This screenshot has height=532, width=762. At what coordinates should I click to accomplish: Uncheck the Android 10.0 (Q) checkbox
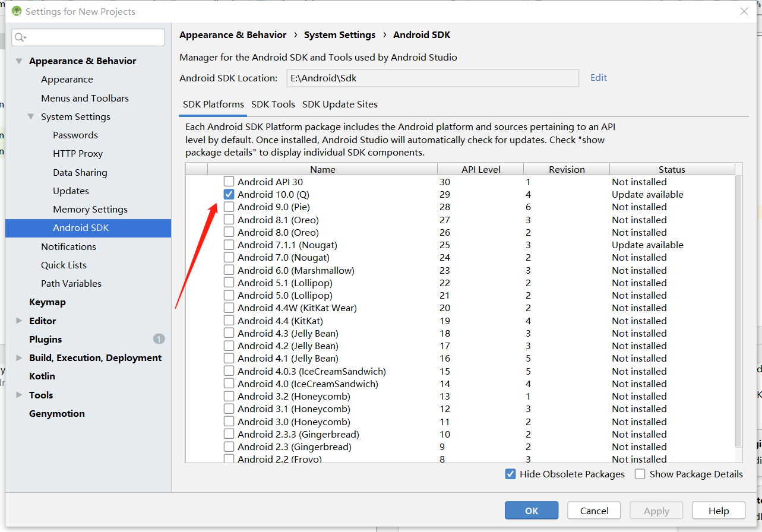[229, 194]
